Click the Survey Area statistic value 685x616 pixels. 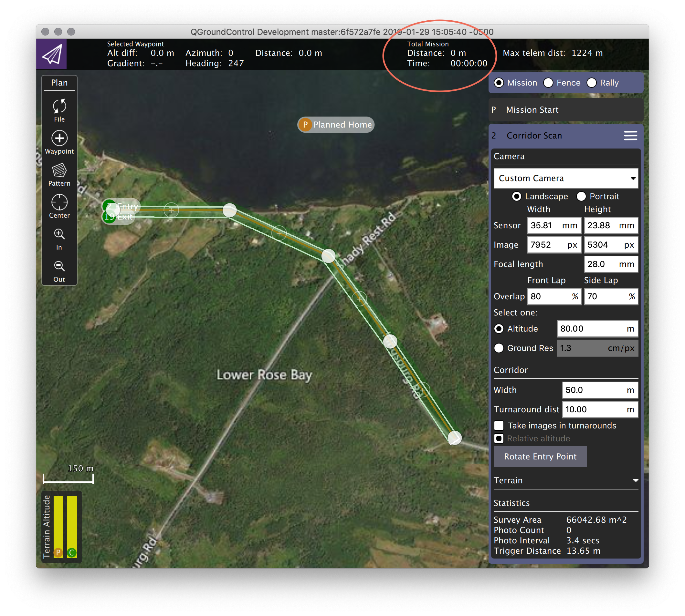pyautogui.click(x=596, y=519)
